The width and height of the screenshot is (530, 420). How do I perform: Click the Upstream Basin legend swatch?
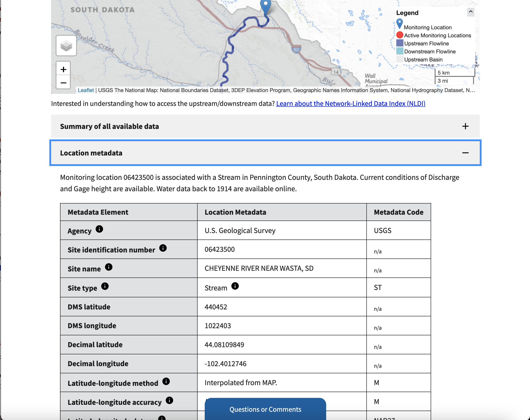click(x=400, y=59)
